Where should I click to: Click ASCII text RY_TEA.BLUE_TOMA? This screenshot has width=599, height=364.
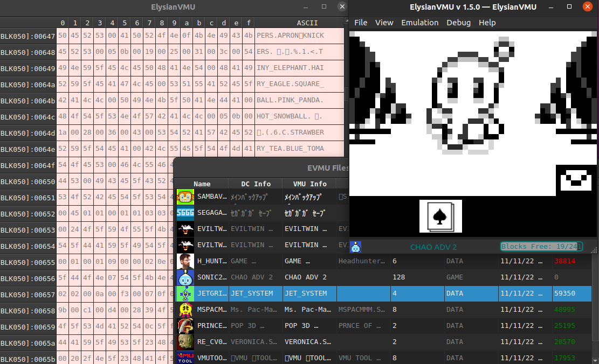290,149
